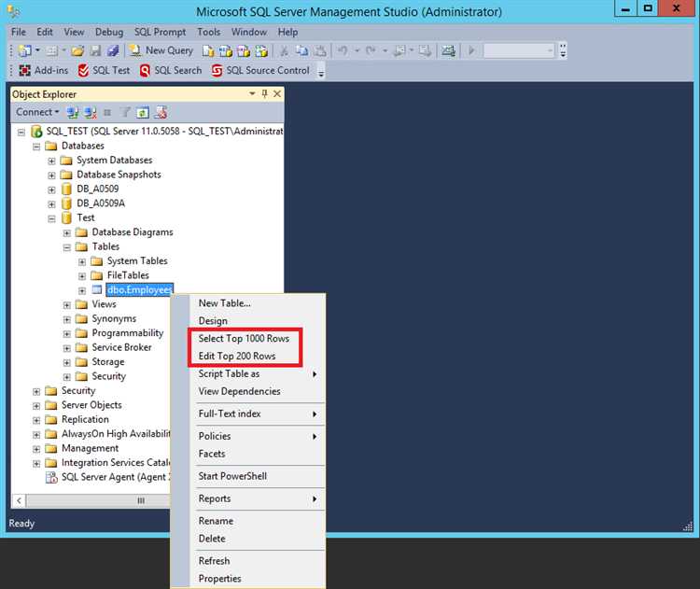The image size is (700, 589).
Task: Open the Tools menu
Action: click(209, 32)
